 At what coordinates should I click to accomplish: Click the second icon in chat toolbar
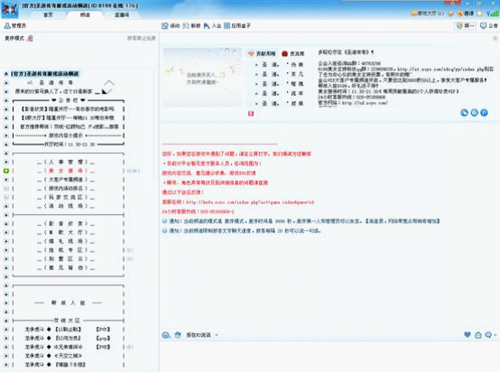tap(178, 335)
